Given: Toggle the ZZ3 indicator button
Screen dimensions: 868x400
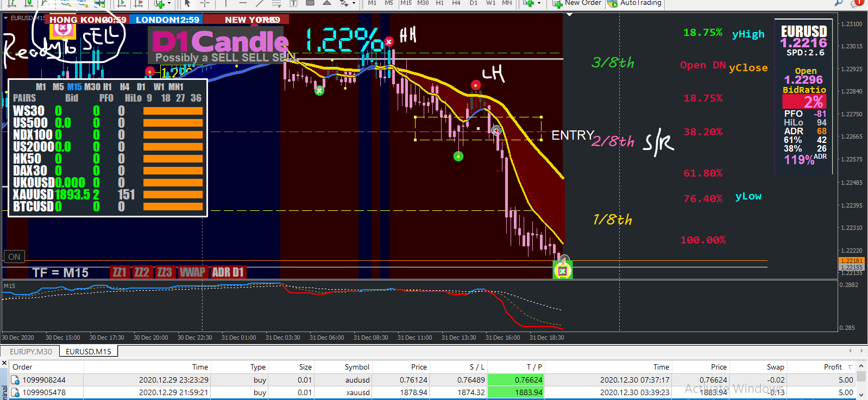Looking at the screenshot, I should click(x=165, y=272).
